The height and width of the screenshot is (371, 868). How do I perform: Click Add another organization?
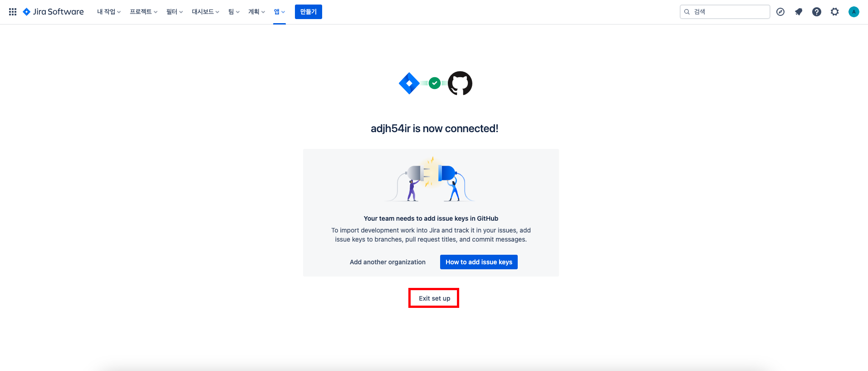point(387,262)
